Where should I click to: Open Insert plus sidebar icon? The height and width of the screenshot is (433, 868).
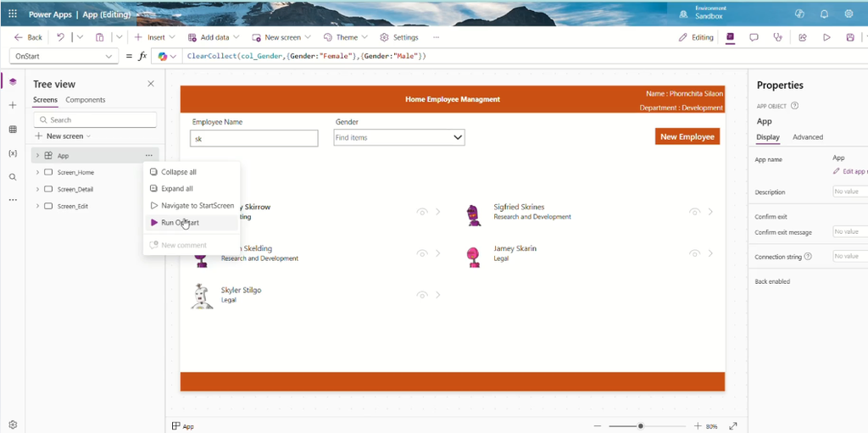[13, 105]
